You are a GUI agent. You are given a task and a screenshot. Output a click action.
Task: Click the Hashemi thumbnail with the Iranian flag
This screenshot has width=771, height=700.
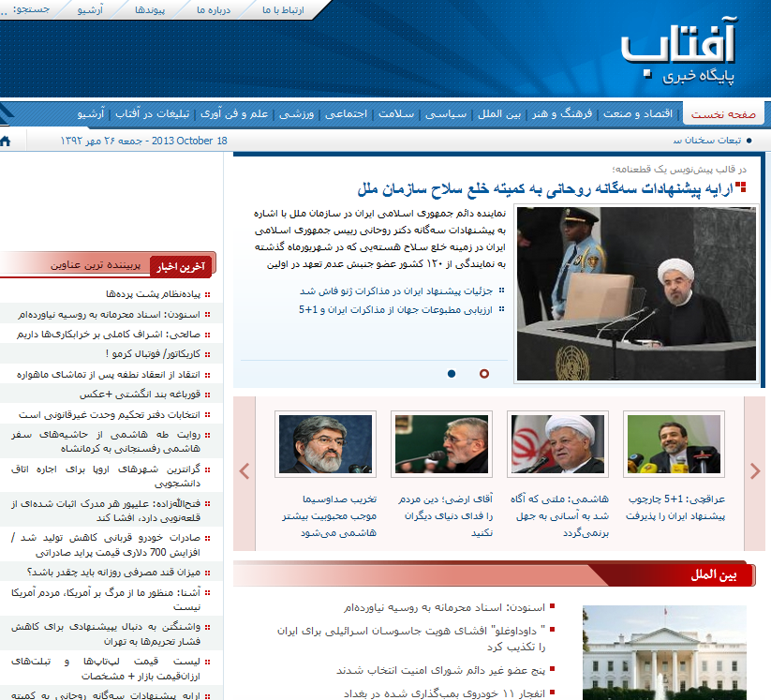557,444
